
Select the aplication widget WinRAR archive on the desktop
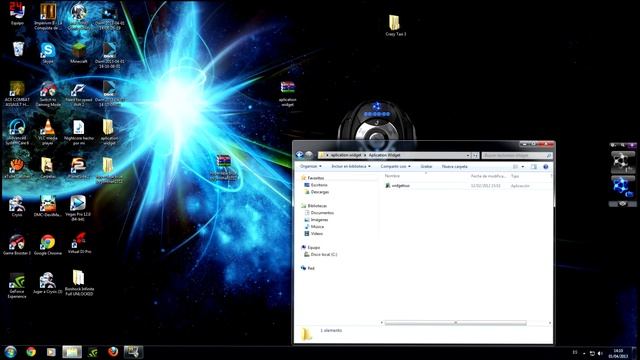tap(288, 94)
